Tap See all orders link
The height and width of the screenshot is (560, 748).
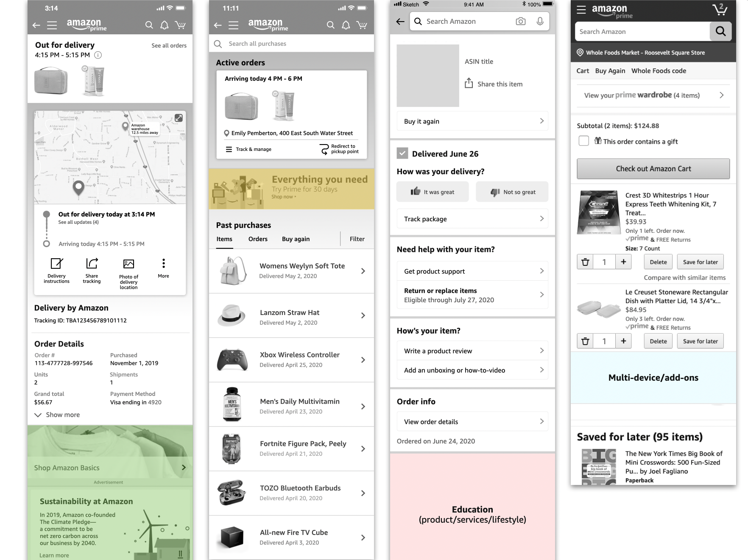pyautogui.click(x=169, y=46)
